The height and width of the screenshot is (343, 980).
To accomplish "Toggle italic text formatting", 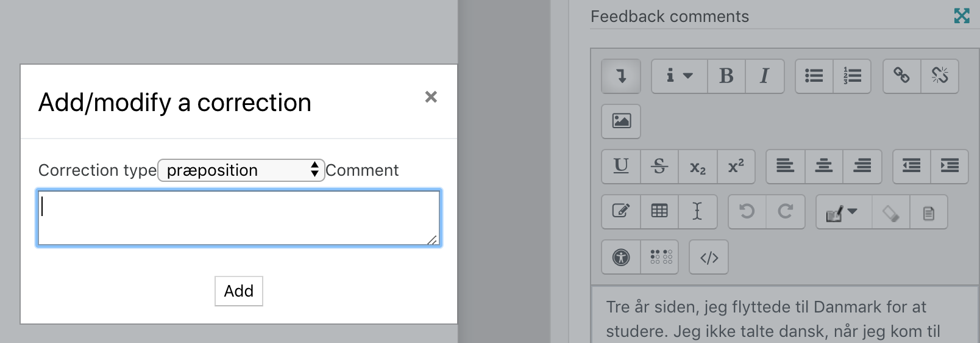I will click(765, 76).
